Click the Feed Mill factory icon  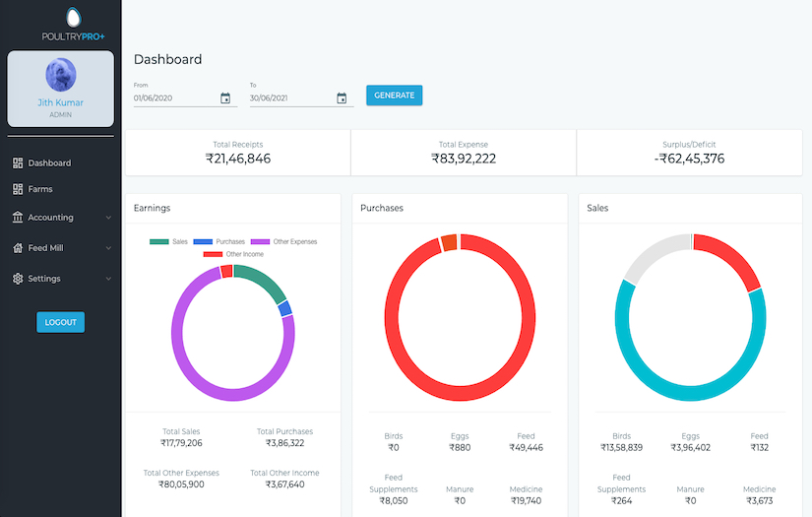coord(18,248)
